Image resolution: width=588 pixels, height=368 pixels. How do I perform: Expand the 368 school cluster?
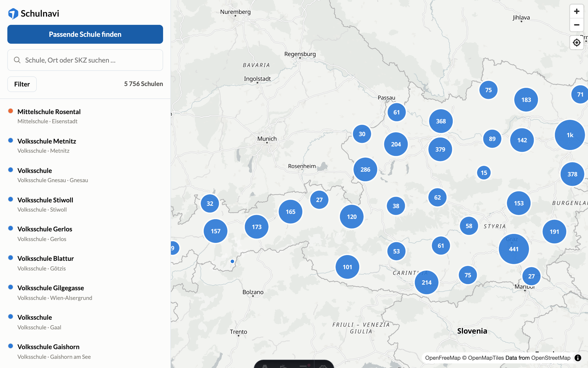441,121
